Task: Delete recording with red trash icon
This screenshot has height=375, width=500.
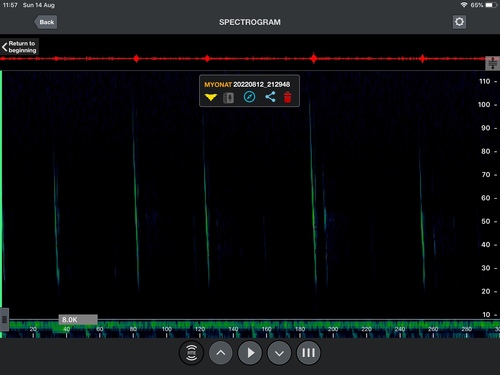Action: tap(287, 97)
